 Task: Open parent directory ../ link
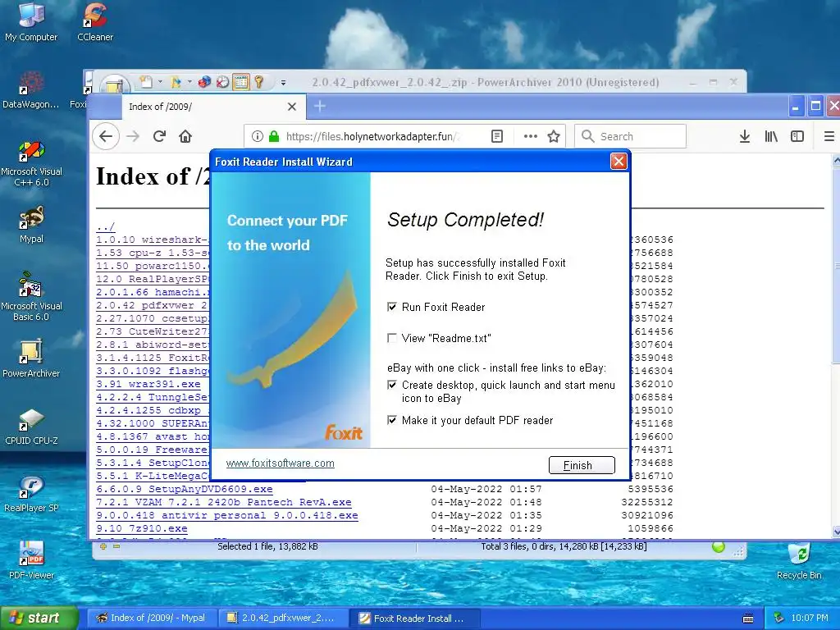point(106,226)
